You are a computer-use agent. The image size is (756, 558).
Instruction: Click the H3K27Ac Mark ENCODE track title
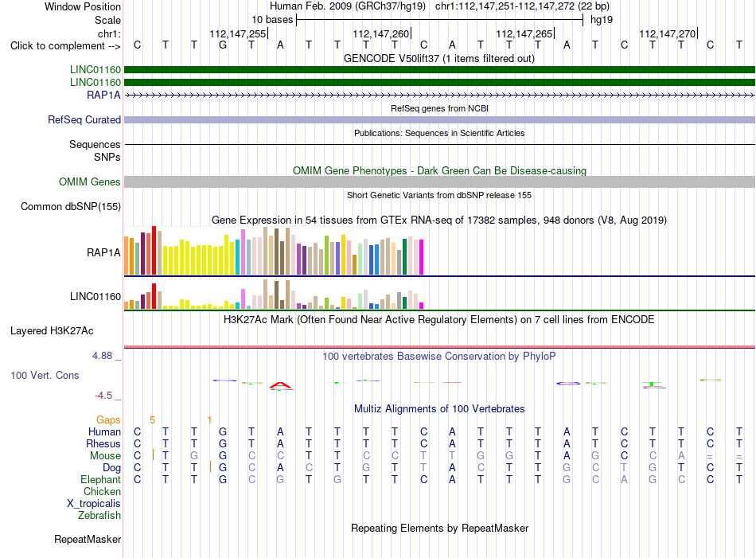click(439, 320)
